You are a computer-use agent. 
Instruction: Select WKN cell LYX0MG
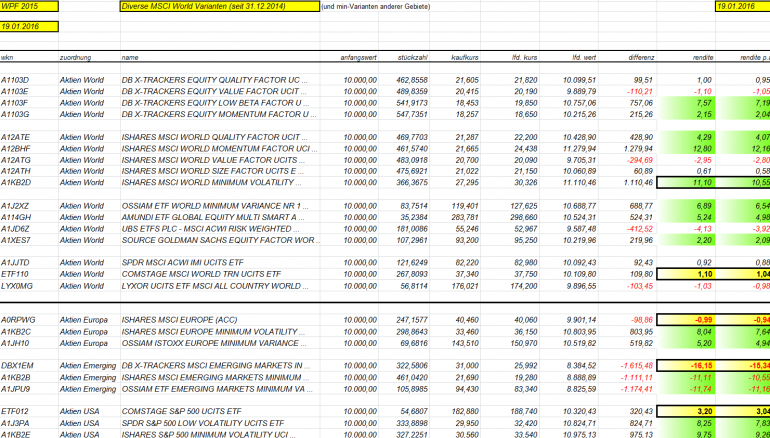pyautogui.click(x=29, y=286)
